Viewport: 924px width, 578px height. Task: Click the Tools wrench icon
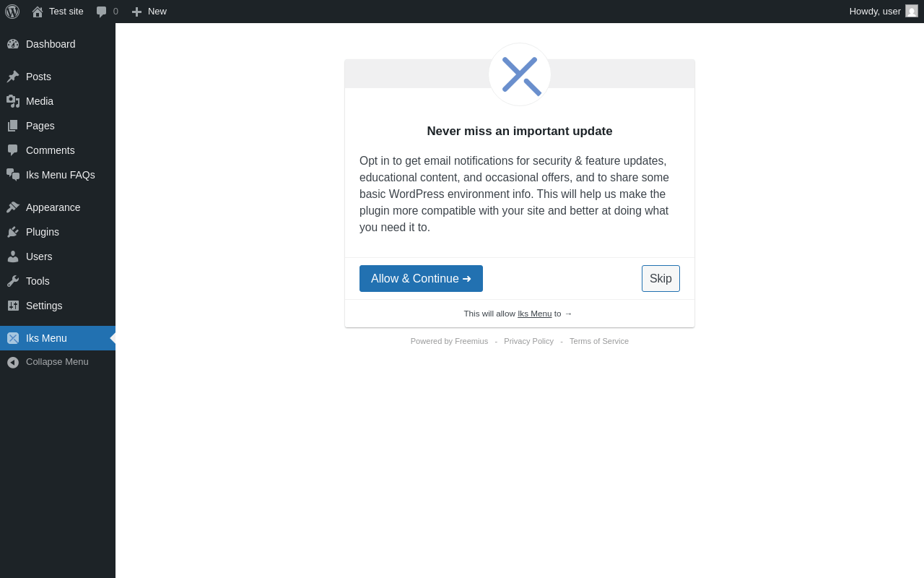click(x=13, y=281)
